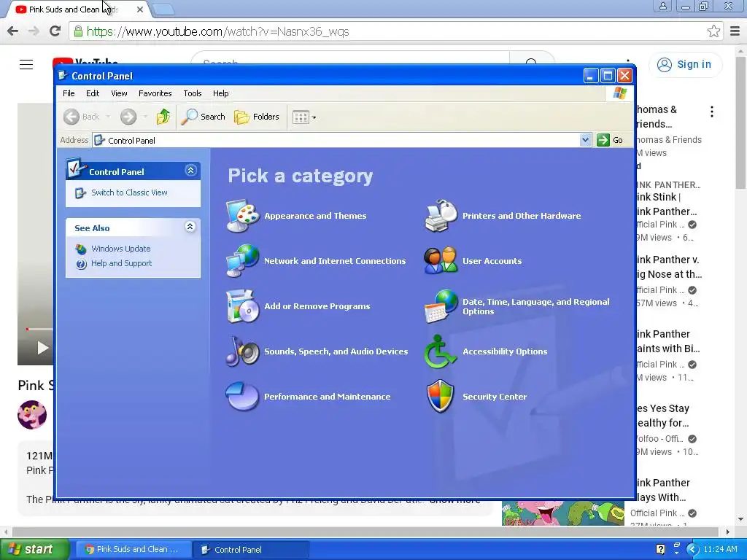The width and height of the screenshot is (747, 560).
Task: Select Control Panel taskbar button
Action: pyautogui.click(x=252, y=550)
